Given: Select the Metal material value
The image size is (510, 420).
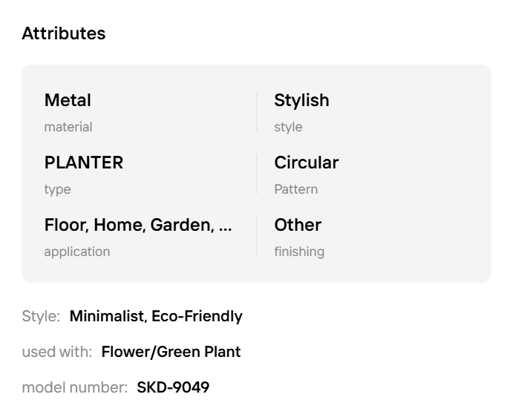Looking at the screenshot, I should pos(68,100).
